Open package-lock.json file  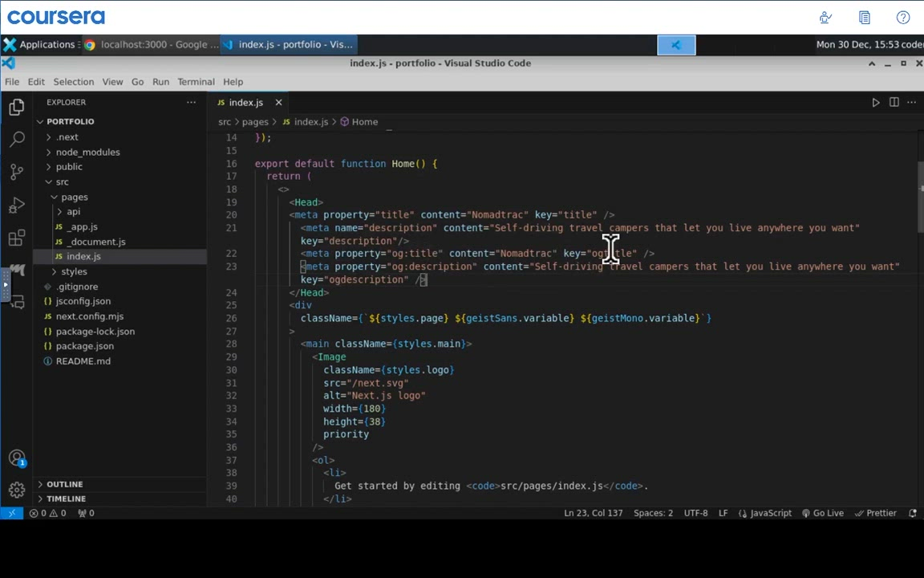120,332
